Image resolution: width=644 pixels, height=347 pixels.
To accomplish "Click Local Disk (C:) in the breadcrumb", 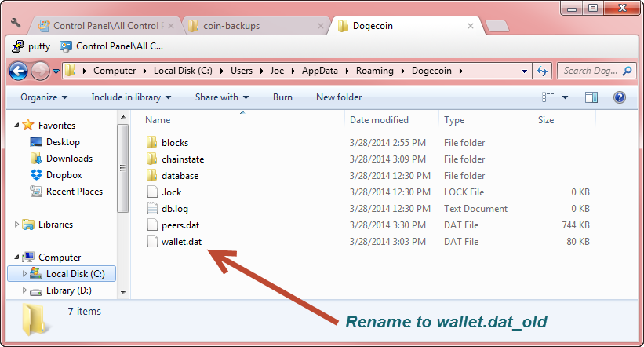I will pos(183,71).
